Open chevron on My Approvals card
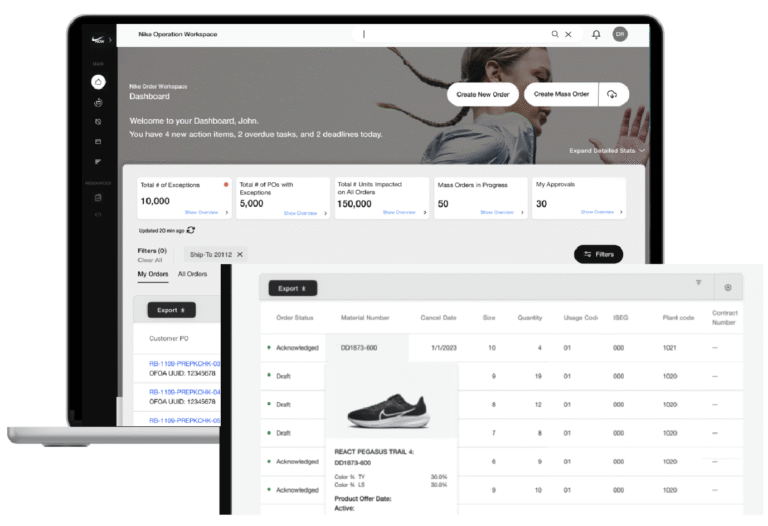This screenshot has width=768, height=526. (622, 212)
